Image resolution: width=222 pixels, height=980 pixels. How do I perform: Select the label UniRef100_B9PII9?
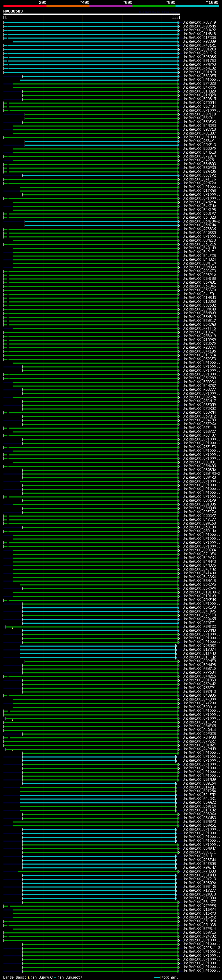(x=199, y=114)
